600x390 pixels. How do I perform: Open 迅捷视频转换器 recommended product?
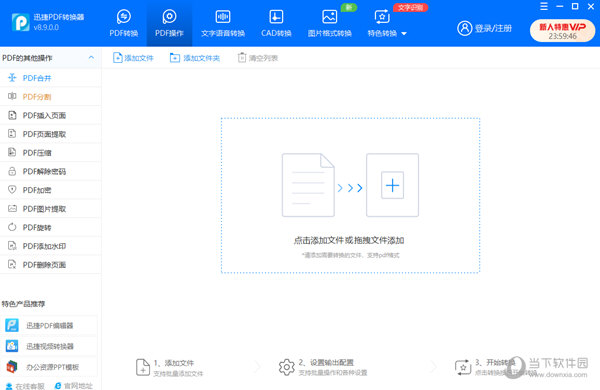pyautogui.click(x=49, y=346)
